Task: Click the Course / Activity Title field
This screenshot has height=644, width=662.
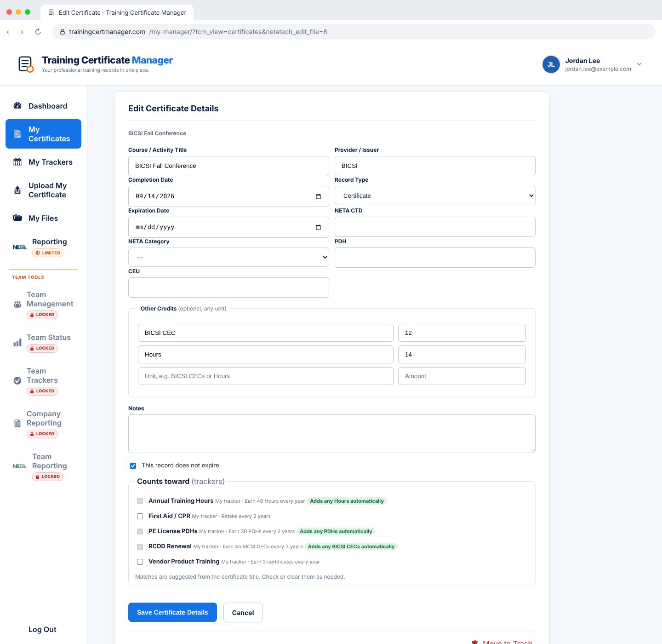Action: [x=228, y=166]
